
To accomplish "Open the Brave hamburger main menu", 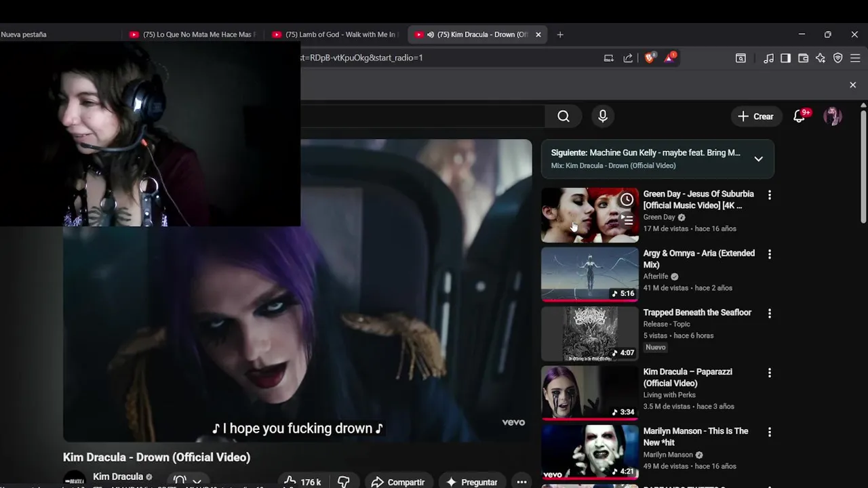I will [x=856, y=58].
